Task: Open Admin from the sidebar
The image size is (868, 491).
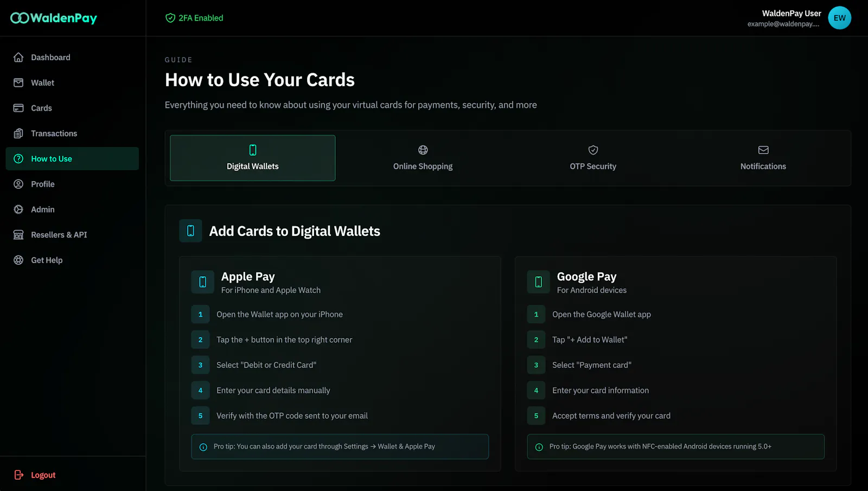Action: [72, 209]
